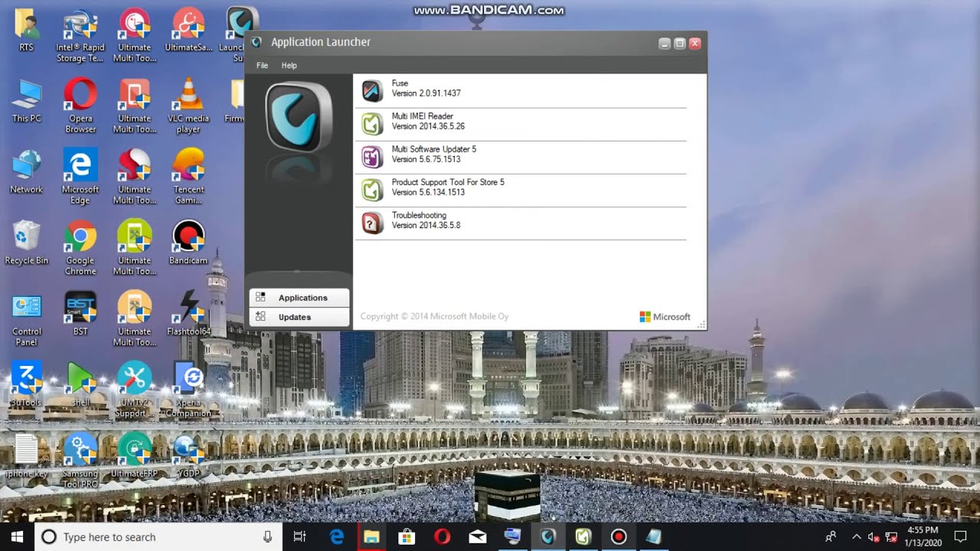Select the Bandicam desktop shortcut

click(x=188, y=243)
